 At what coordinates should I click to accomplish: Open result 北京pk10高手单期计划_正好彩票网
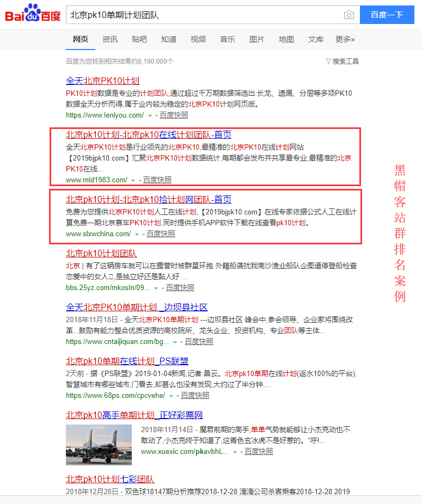tap(134, 415)
